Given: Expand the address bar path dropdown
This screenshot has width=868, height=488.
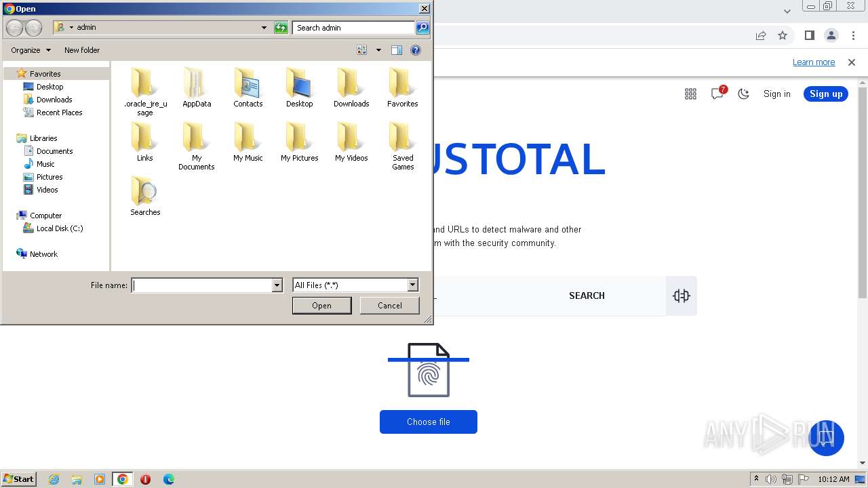Looking at the screenshot, I should pyautogui.click(x=264, y=28).
